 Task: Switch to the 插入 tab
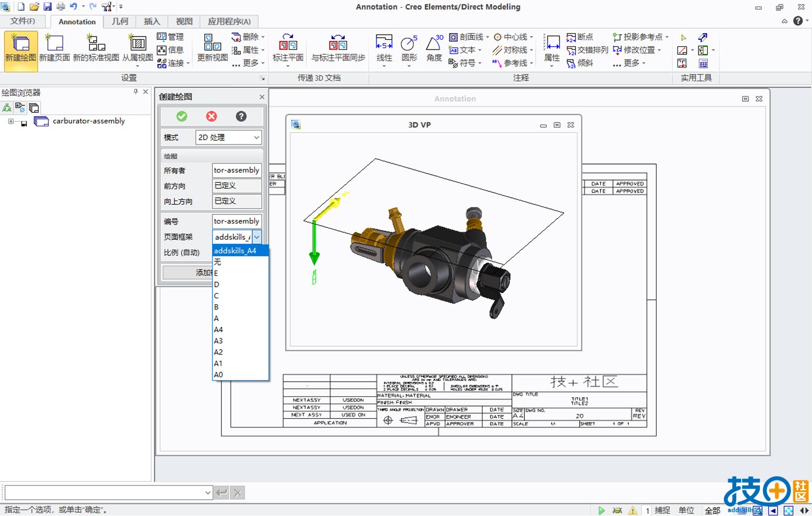152,21
